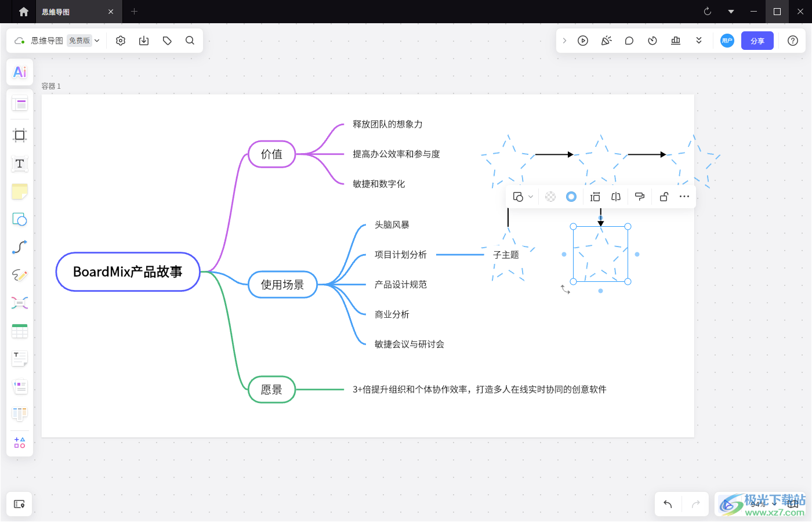Add a new tab with plus
The image size is (812, 522).
[x=134, y=12]
